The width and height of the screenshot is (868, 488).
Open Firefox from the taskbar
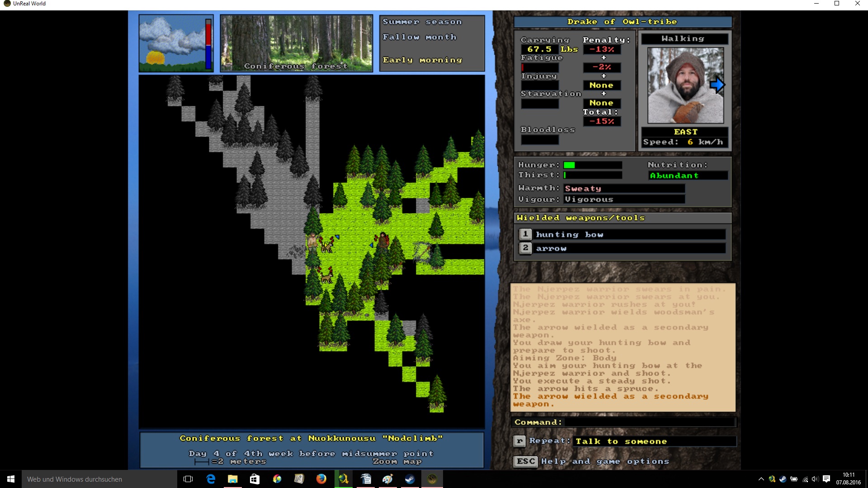point(321,479)
